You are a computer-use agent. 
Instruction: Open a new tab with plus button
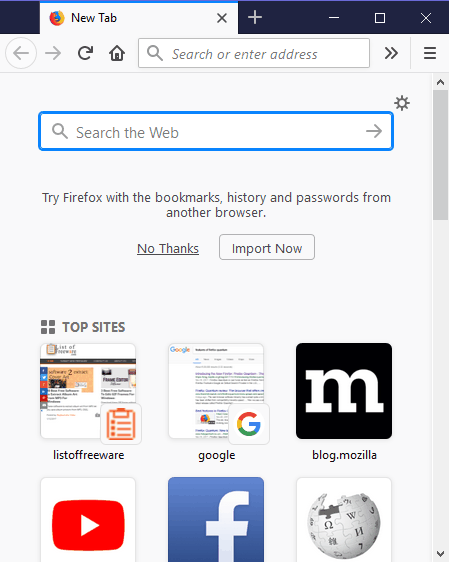(x=255, y=17)
